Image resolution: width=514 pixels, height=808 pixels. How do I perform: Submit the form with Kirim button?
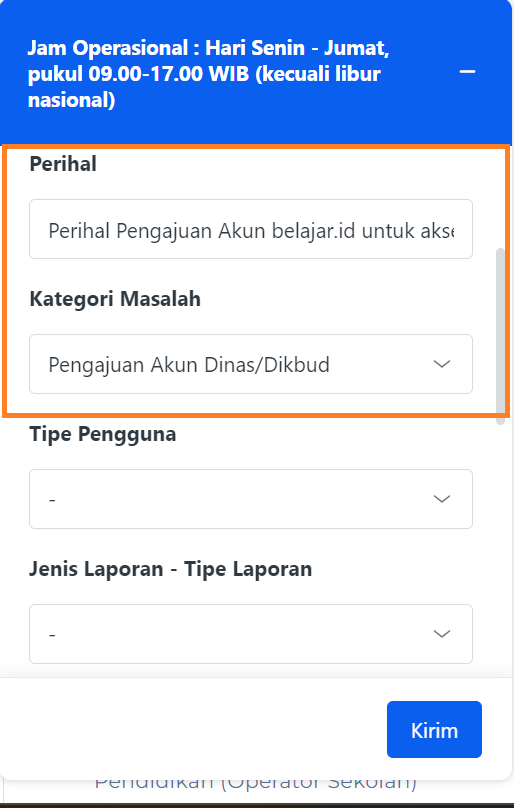(x=434, y=729)
